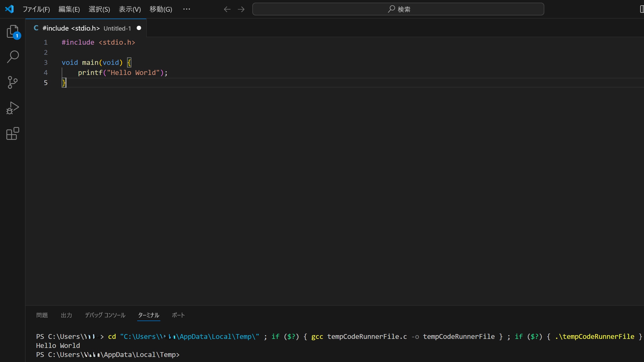The height and width of the screenshot is (362, 644).
Task: Open the Extensions view
Action: (12, 133)
